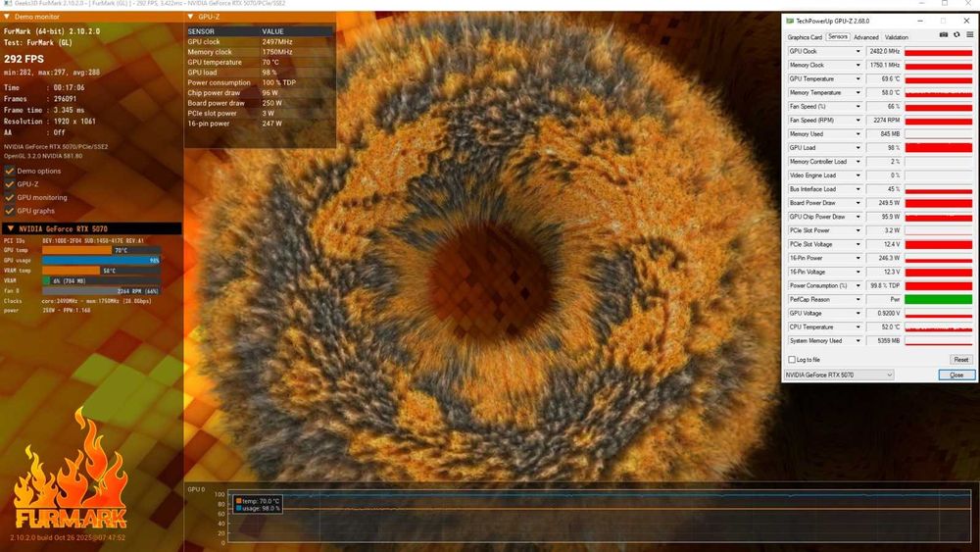This screenshot has height=552, width=980.
Task: Open the GPU-Z hamburger menu icon
Action: click(x=970, y=35)
